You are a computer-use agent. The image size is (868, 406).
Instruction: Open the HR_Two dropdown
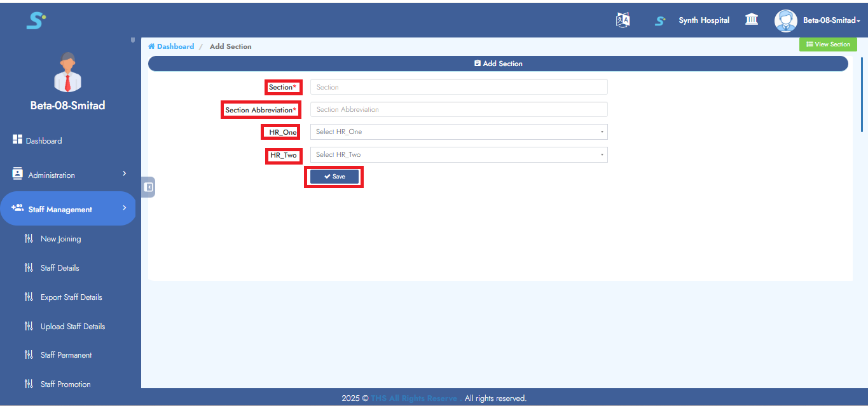coord(458,154)
